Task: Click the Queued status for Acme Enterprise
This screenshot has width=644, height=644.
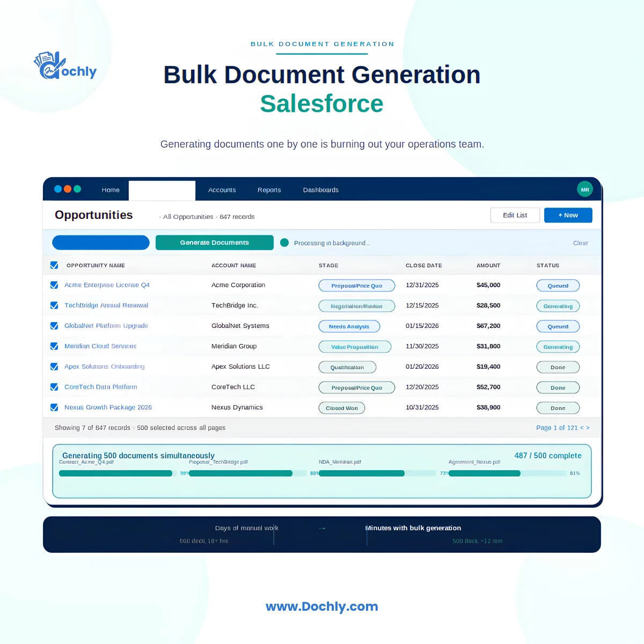Action: tap(558, 286)
